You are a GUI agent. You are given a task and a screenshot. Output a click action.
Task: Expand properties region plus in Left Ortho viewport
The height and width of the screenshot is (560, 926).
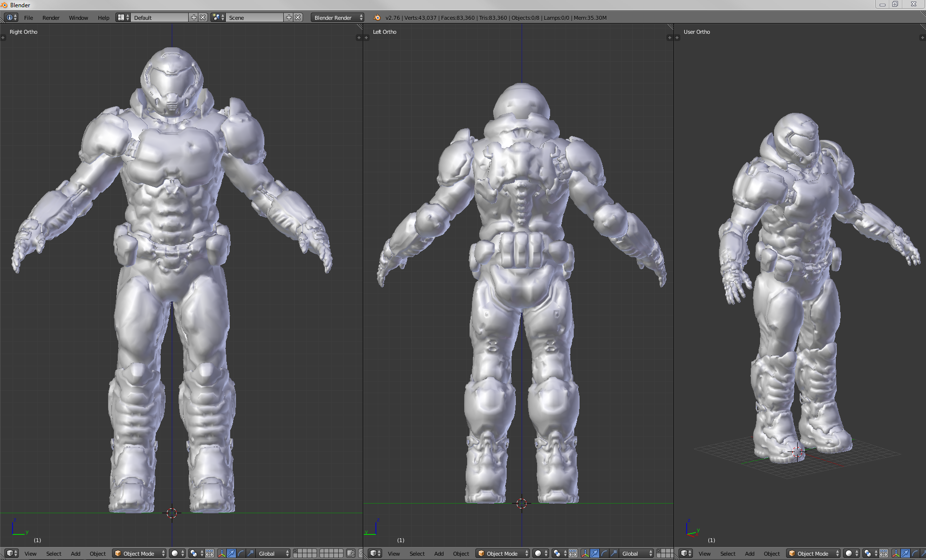pyautogui.click(x=669, y=38)
